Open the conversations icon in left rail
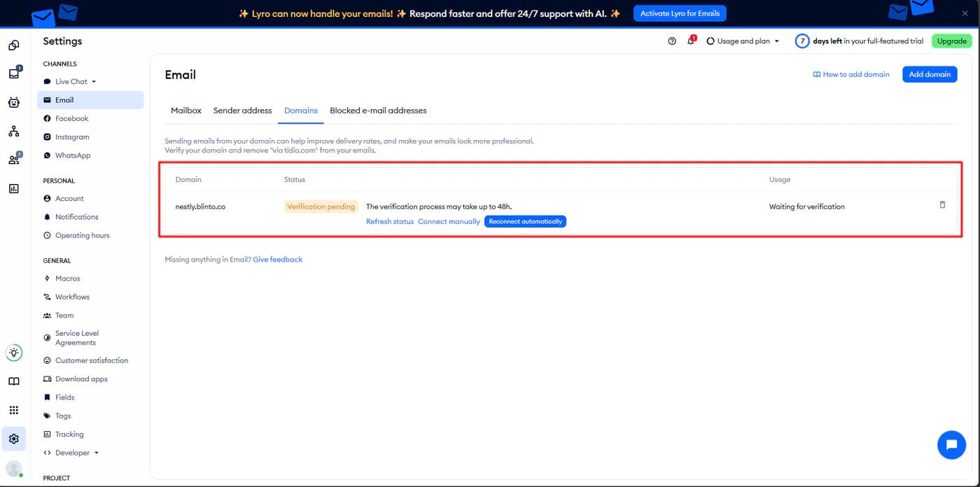980x487 pixels. [x=13, y=45]
